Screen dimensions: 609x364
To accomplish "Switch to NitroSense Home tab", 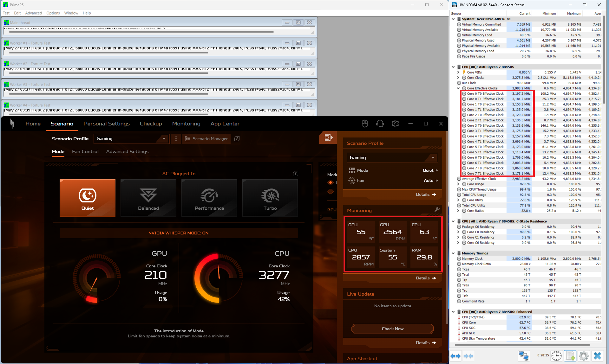I will pyautogui.click(x=33, y=124).
